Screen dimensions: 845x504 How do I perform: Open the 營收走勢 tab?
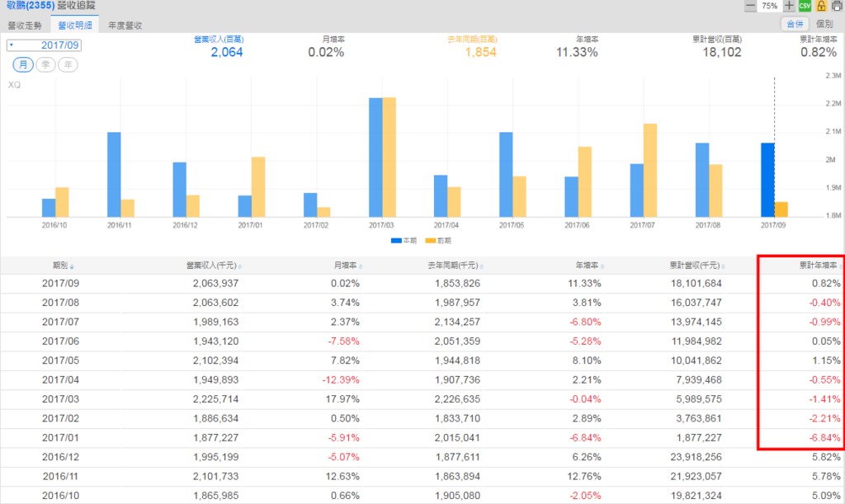coord(25,26)
